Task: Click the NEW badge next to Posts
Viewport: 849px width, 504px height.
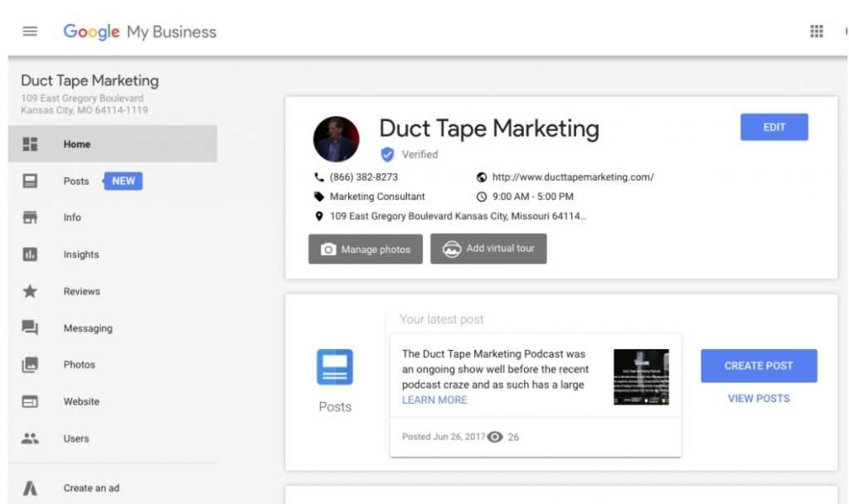Action: tap(123, 181)
